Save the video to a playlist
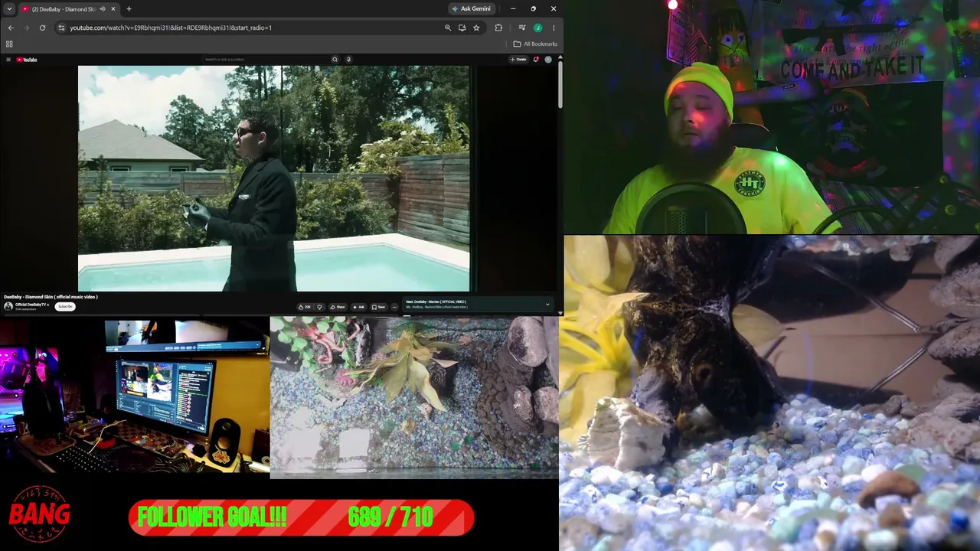Viewport: 980px width, 551px height. (x=378, y=307)
